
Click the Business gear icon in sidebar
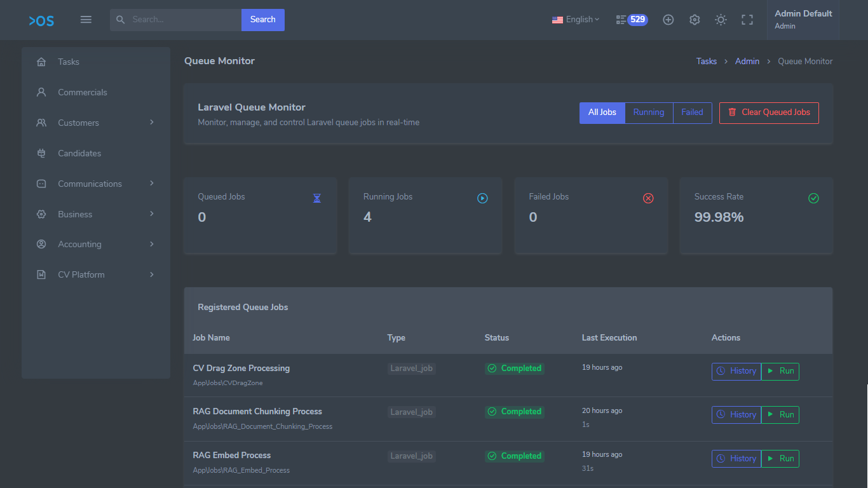pos(41,214)
